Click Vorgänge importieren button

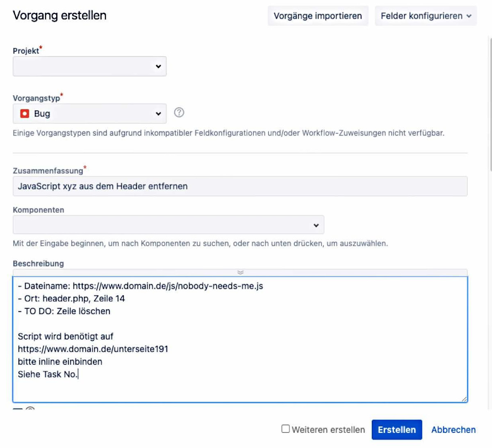click(x=318, y=16)
